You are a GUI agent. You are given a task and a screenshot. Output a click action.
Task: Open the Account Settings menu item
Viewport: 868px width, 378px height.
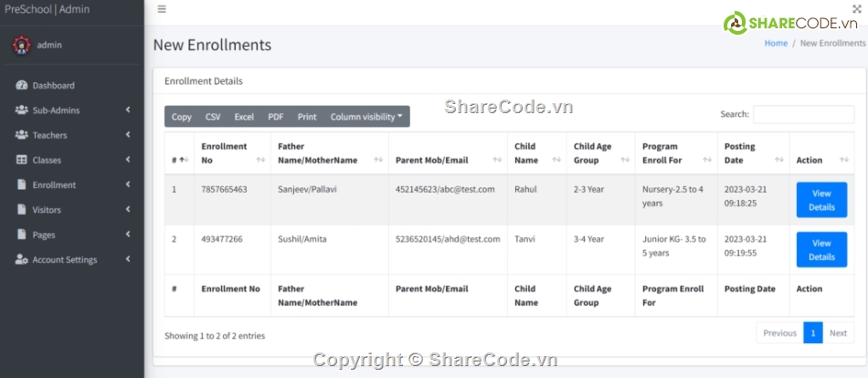72,259
